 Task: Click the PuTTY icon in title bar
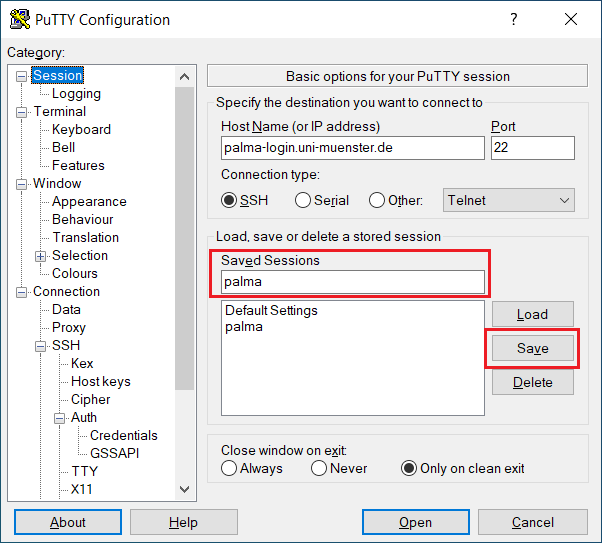[20, 19]
